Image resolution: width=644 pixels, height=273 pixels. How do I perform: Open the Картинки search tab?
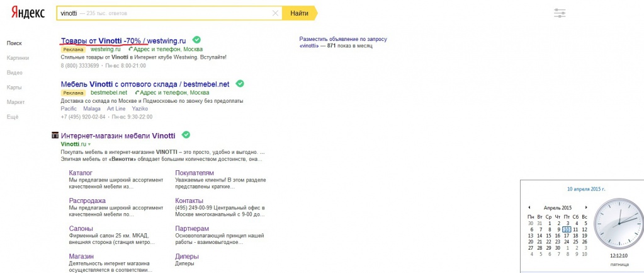17,58
